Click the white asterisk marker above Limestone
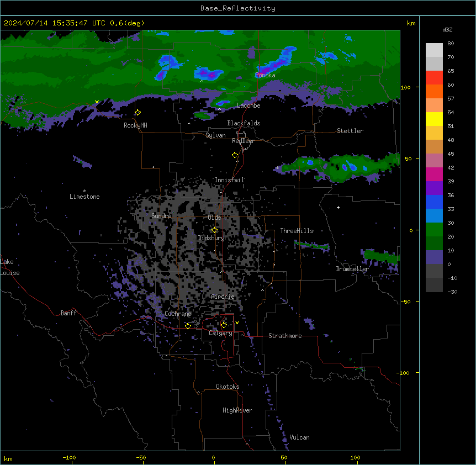Screen dimensions: 476x465 [84, 191]
